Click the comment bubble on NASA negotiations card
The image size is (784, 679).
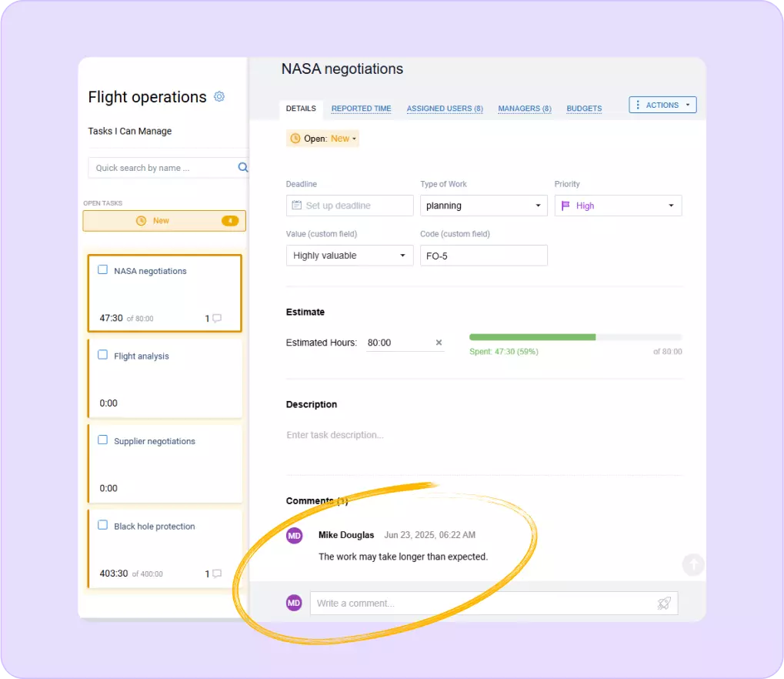pos(218,318)
